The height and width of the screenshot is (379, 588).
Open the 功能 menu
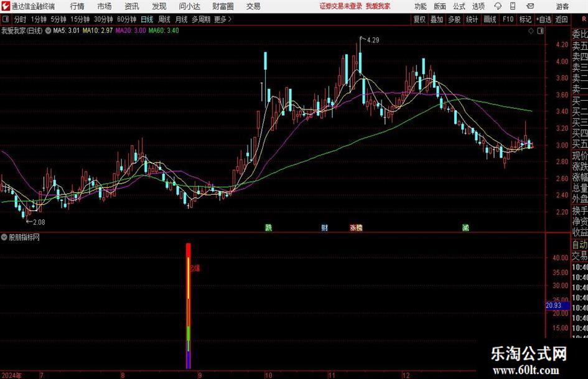coord(421,6)
